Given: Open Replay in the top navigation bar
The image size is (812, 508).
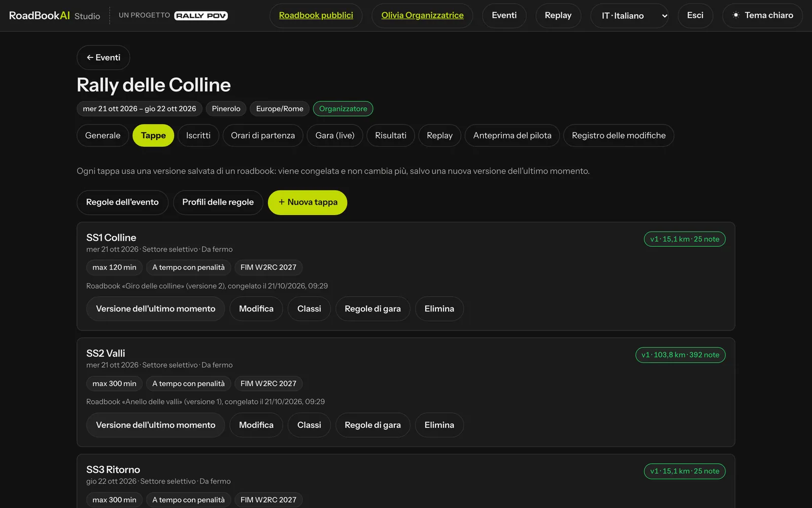Looking at the screenshot, I should (x=558, y=16).
